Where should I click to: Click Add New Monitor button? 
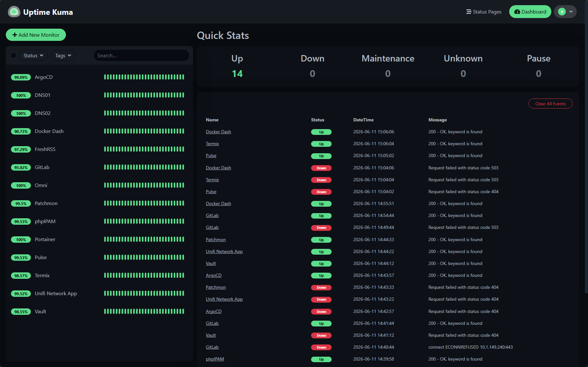point(36,35)
